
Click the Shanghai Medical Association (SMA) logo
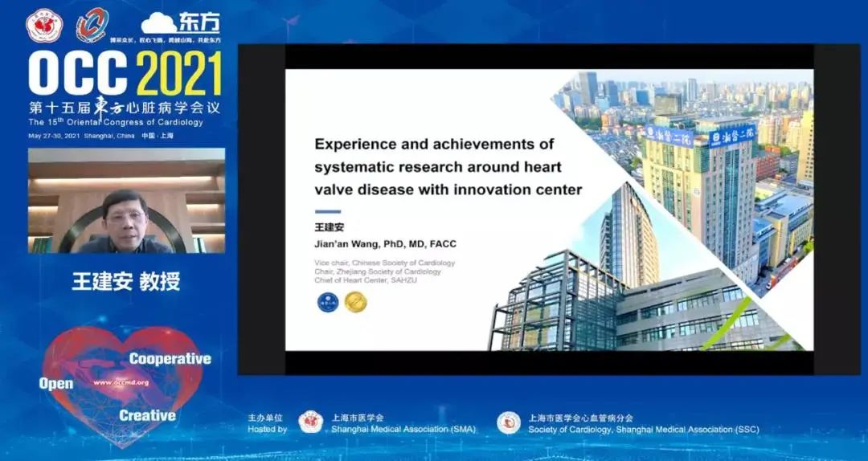pos(311,422)
